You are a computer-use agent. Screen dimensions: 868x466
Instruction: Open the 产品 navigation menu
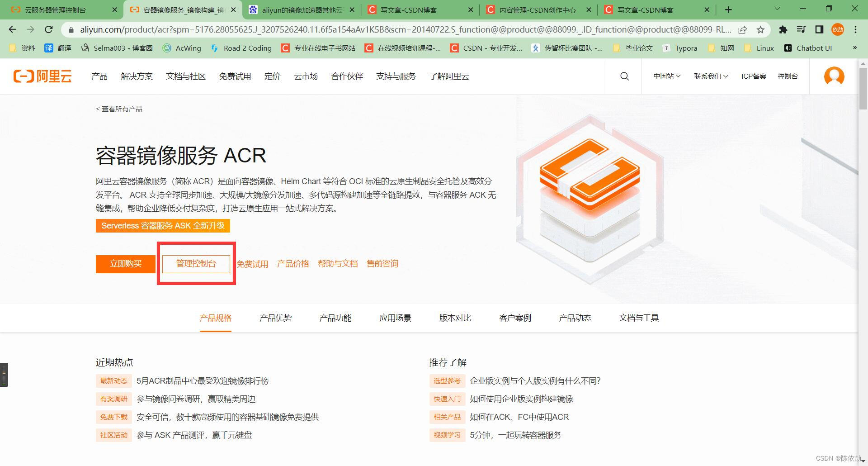[x=99, y=76]
